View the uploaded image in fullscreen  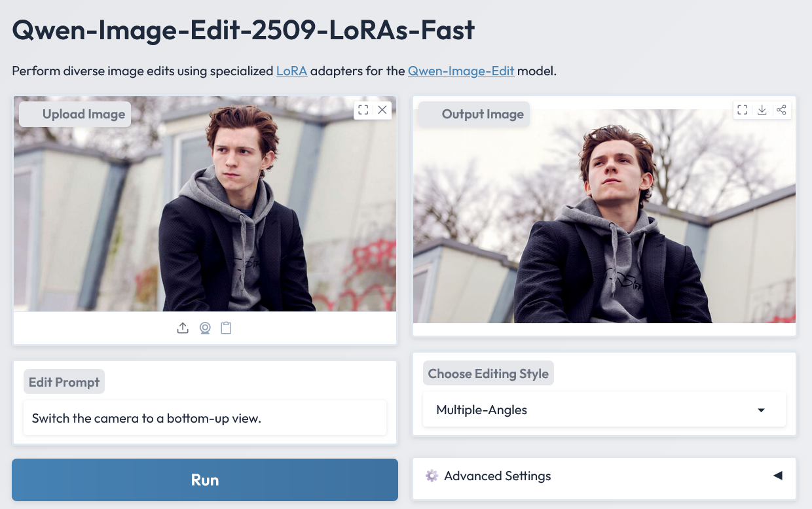(x=363, y=110)
